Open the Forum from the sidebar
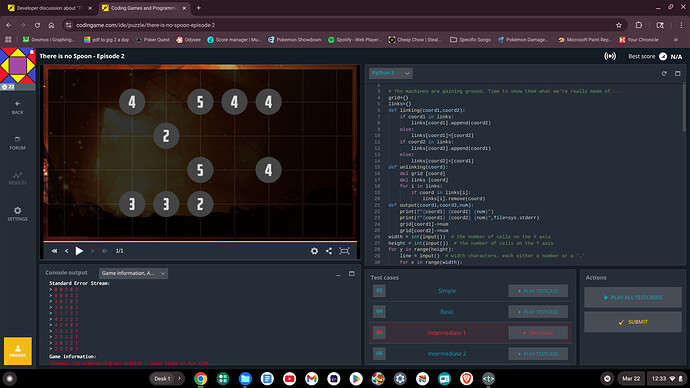This screenshot has height=388, width=690. (18, 143)
